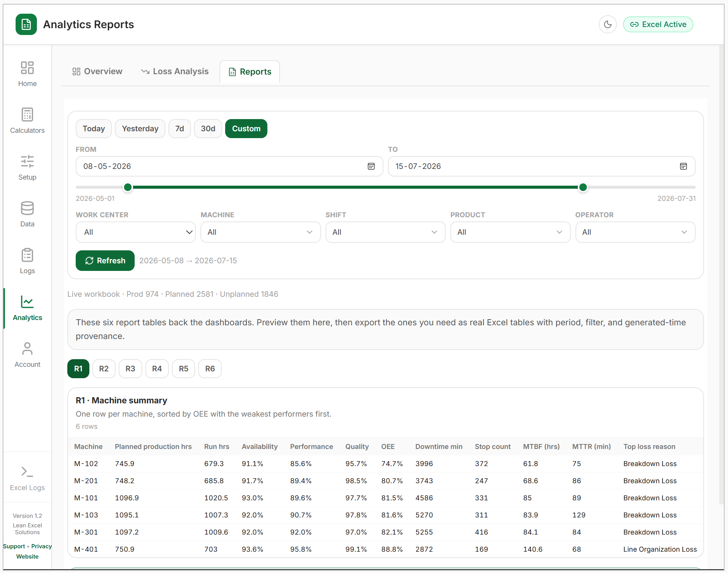Select report table R2
Screen dimensions: 728x573
(104, 369)
